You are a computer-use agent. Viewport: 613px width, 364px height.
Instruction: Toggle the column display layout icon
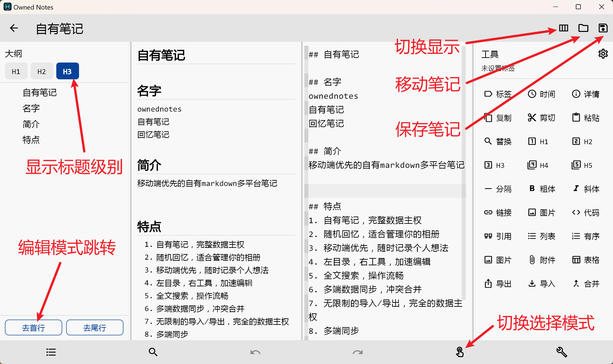564,28
